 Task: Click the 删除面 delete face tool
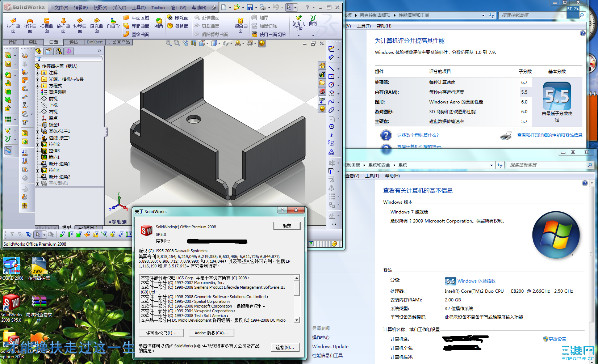177,18
